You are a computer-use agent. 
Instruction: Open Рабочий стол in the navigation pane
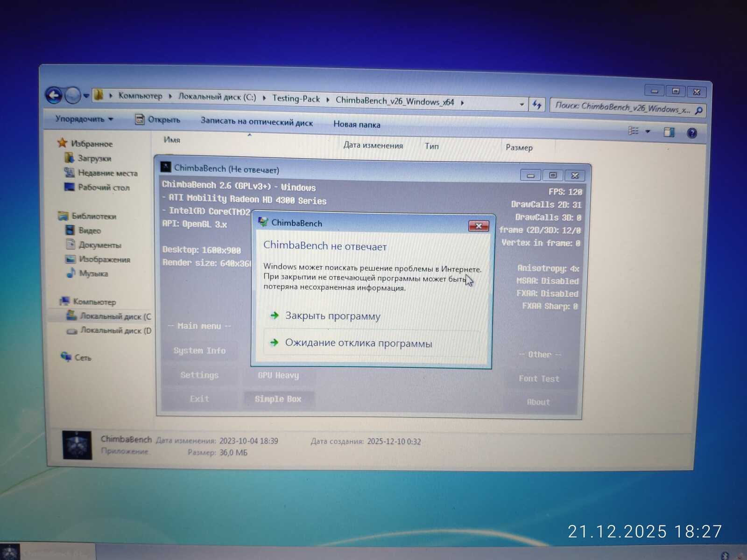coord(97,187)
